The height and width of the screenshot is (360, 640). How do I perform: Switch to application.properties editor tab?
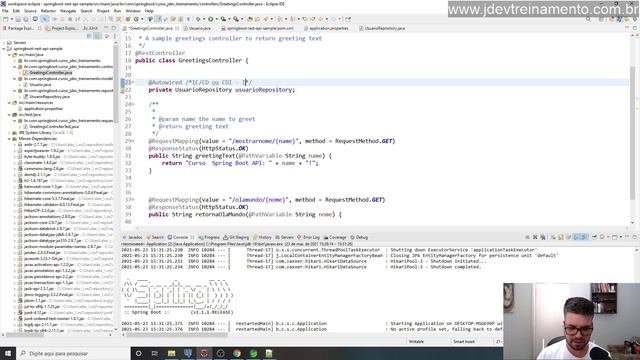point(326,28)
